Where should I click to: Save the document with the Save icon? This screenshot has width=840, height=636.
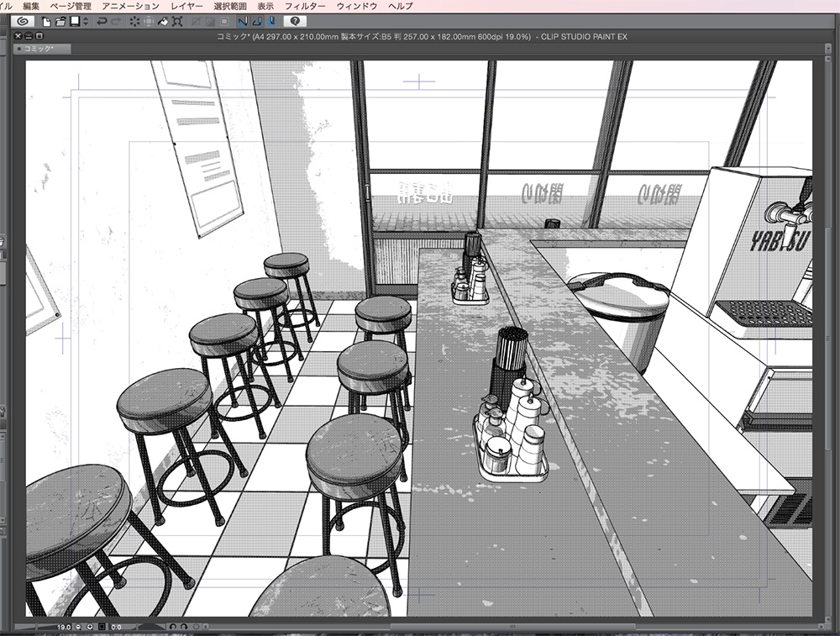click(x=74, y=21)
